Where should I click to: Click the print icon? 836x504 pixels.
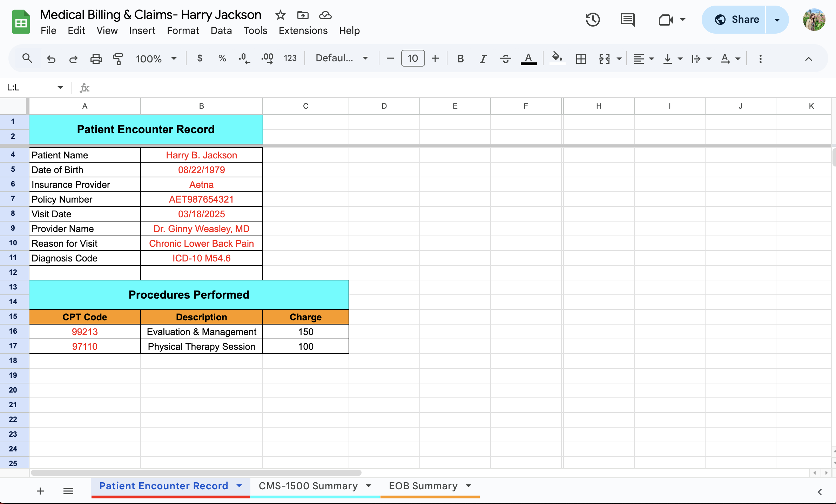click(96, 59)
